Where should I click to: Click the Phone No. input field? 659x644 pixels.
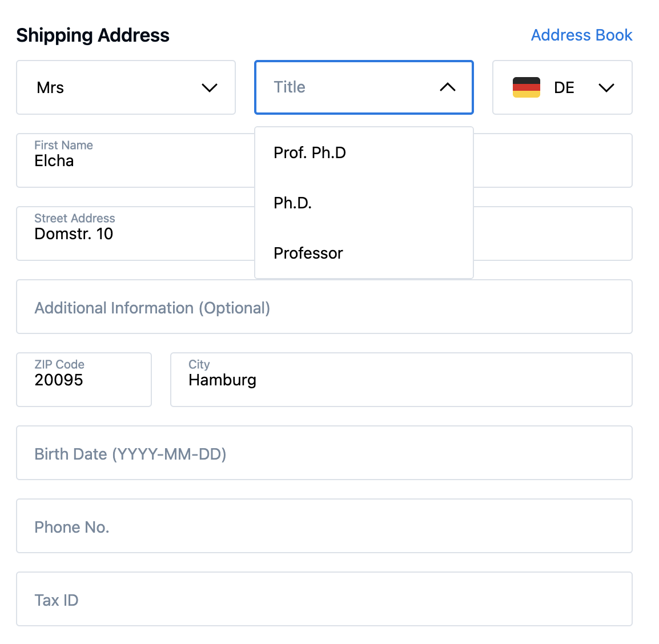tap(324, 526)
